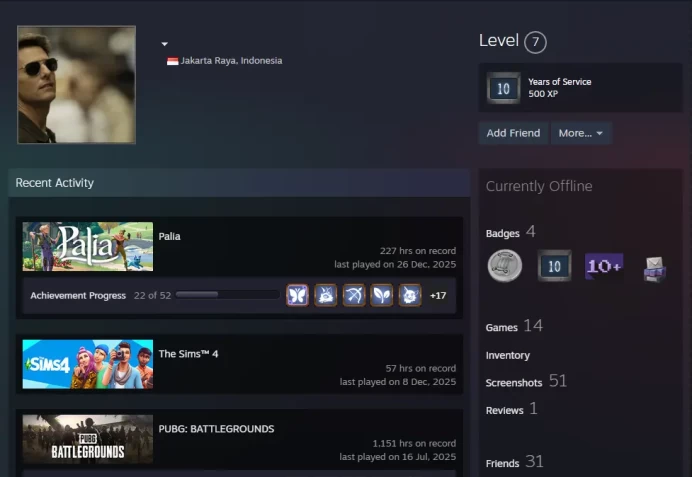This screenshot has height=477, width=692.
Task: Click the Jakarta Raya, Indonesia location text
Action: pyautogui.click(x=231, y=61)
